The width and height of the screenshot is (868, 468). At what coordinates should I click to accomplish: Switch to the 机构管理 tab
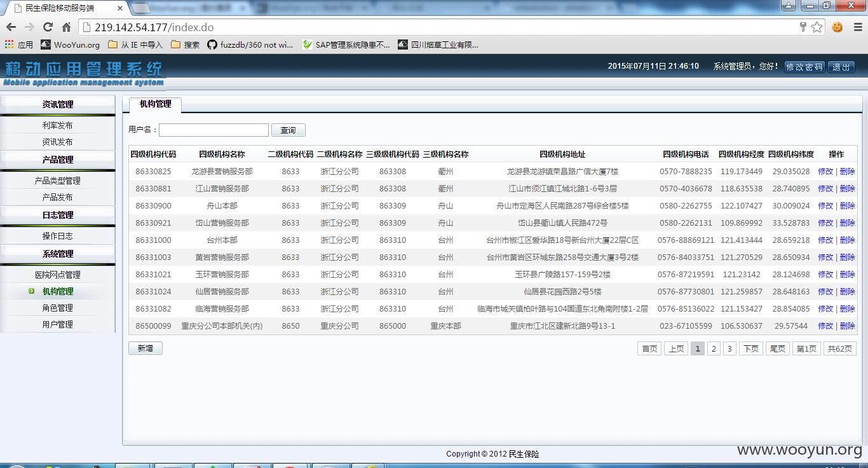155,104
